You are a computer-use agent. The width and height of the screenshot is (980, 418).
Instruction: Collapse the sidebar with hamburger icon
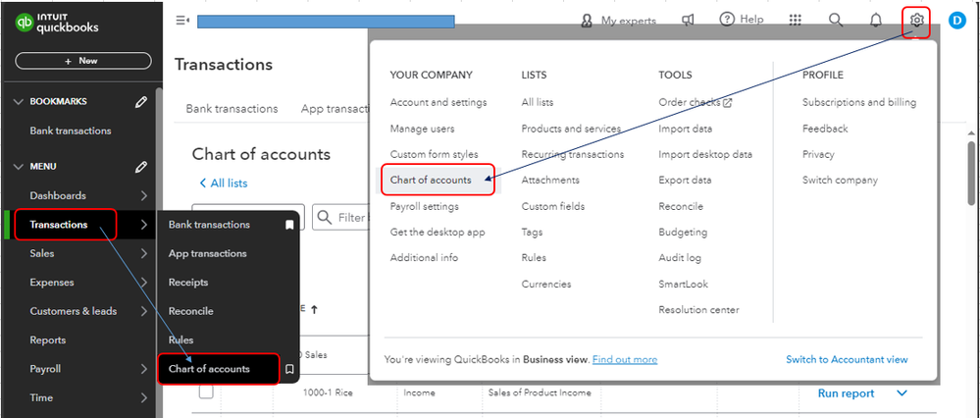182,21
